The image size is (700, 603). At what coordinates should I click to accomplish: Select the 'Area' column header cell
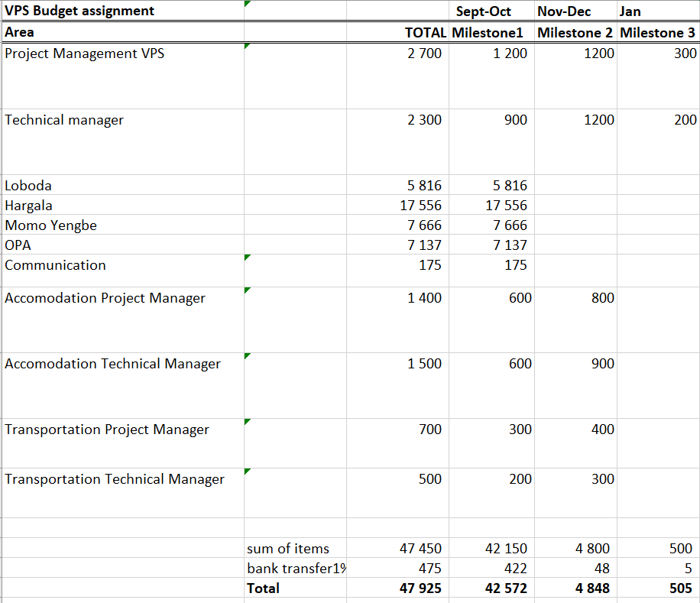[19, 33]
